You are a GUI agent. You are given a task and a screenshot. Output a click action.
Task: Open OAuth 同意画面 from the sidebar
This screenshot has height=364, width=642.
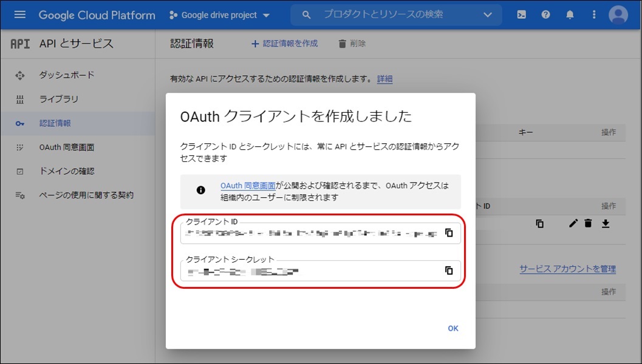(63, 147)
